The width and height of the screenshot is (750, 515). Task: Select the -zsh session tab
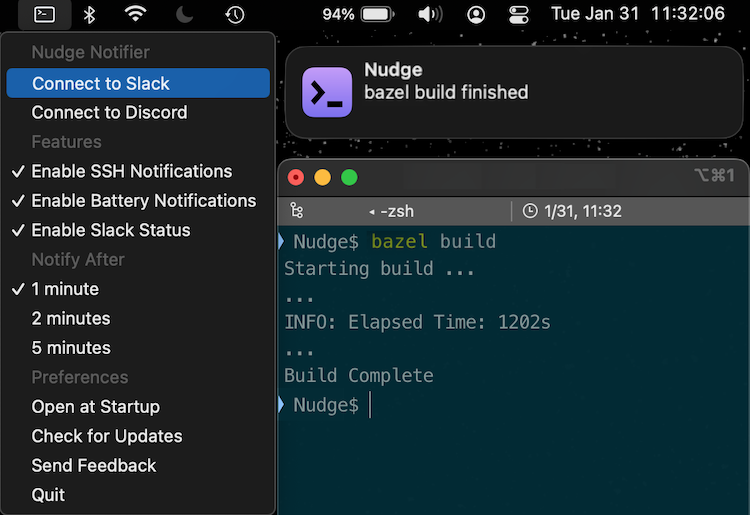coord(391,211)
